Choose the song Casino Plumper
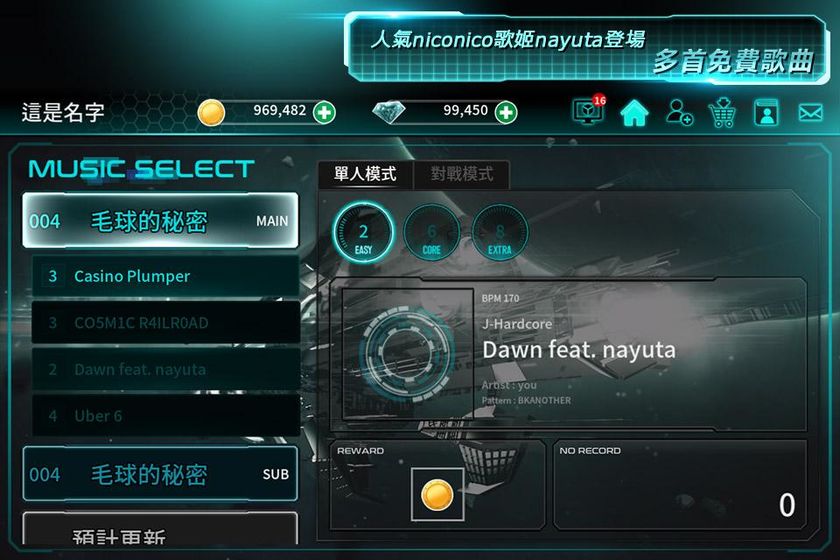Screen dimensions: 840x560 tap(166, 276)
